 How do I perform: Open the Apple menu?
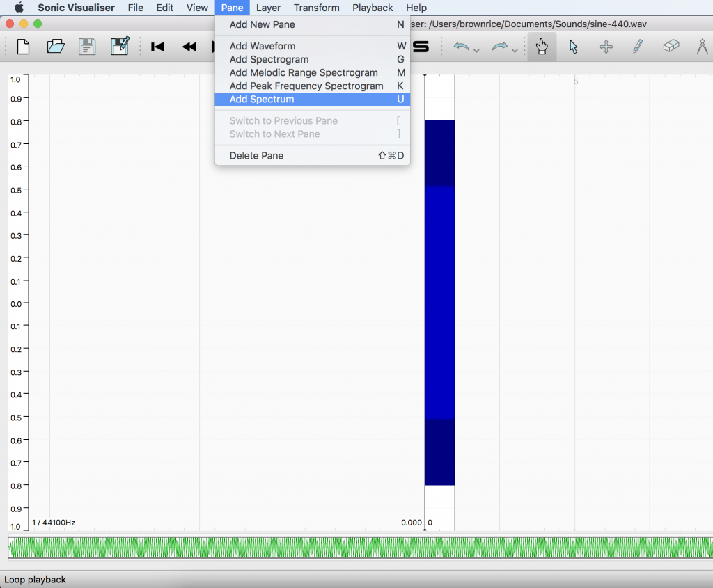[19, 8]
